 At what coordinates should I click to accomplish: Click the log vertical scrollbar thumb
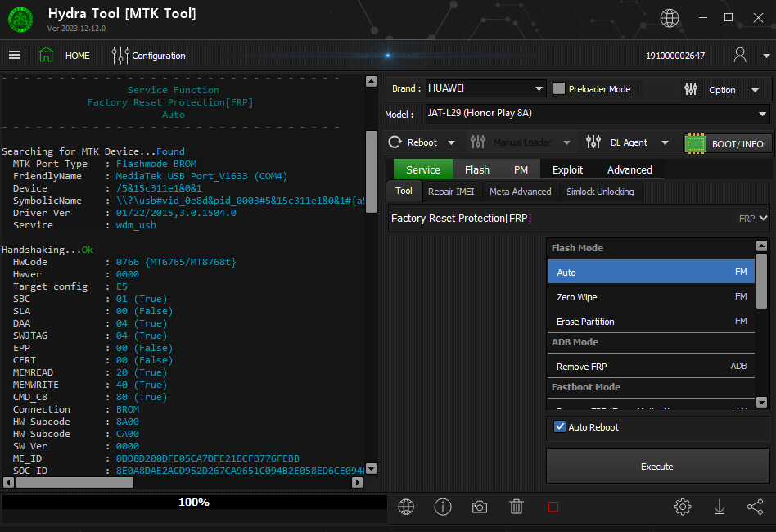371,172
